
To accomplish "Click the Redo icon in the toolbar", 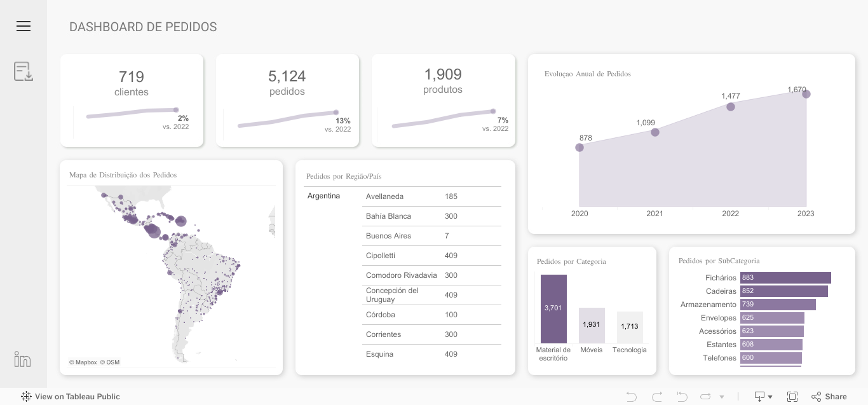I will 656,396.
